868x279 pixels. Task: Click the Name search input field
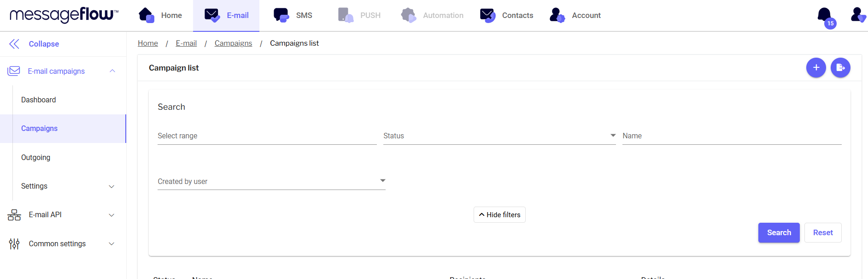point(732,136)
